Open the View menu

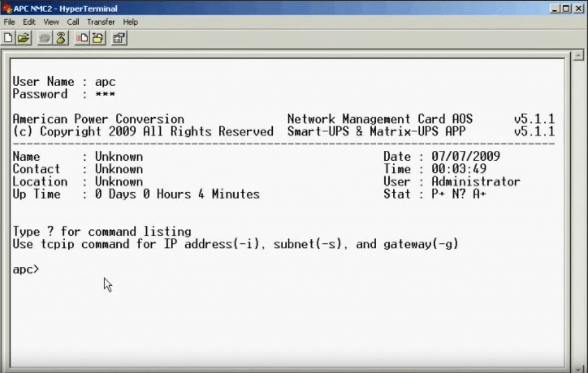point(51,22)
